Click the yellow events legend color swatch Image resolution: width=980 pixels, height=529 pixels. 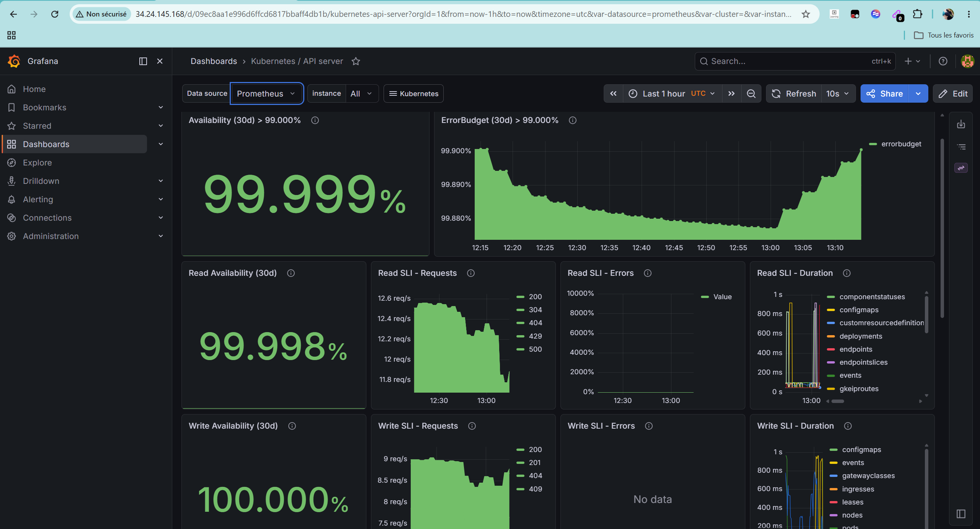coord(833,463)
